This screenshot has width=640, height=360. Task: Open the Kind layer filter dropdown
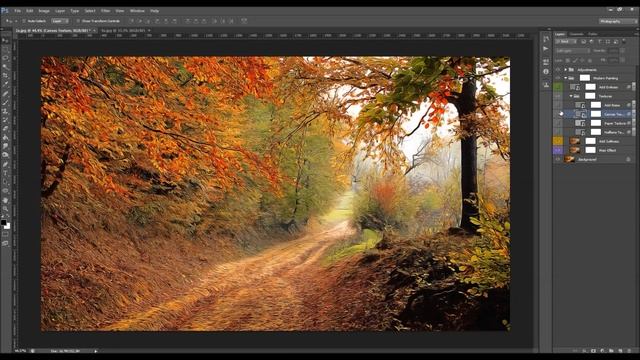[566, 42]
